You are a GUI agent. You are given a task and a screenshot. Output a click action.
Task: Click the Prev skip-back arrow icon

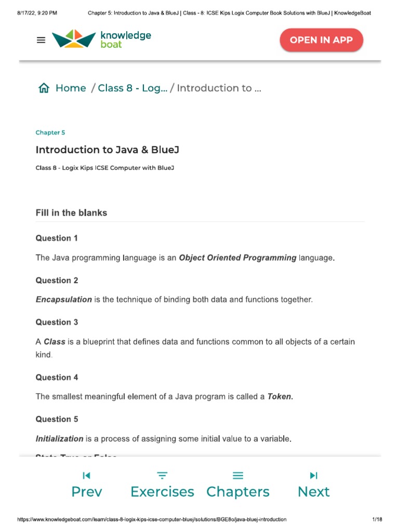(x=87, y=475)
